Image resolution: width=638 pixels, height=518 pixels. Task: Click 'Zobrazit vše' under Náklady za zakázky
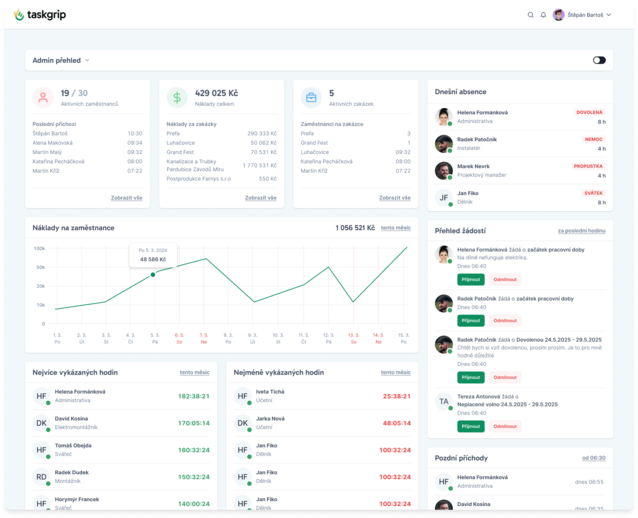click(x=261, y=198)
